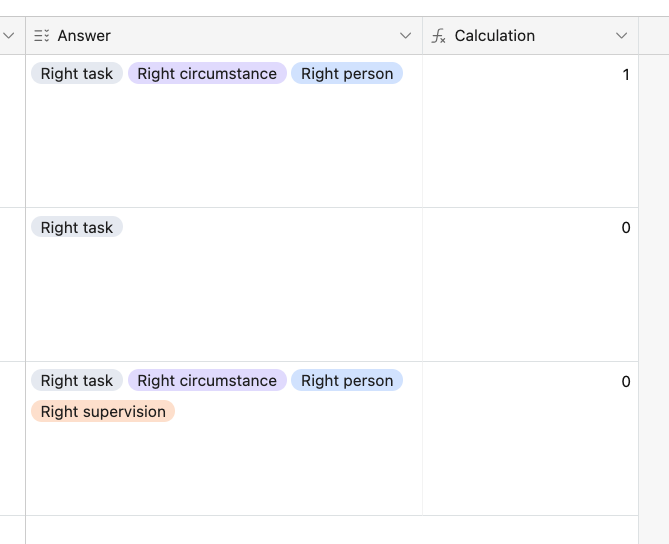Click the formula fx icon beside Calculation
The image size is (669, 544).
(x=438, y=36)
